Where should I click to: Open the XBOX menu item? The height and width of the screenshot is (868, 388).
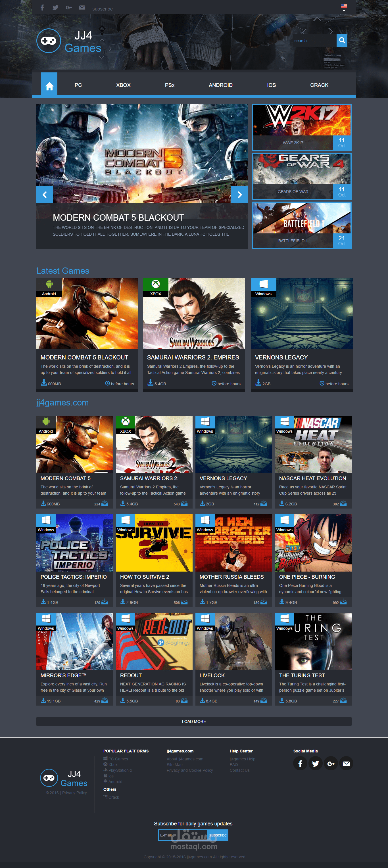click(123, 85)
